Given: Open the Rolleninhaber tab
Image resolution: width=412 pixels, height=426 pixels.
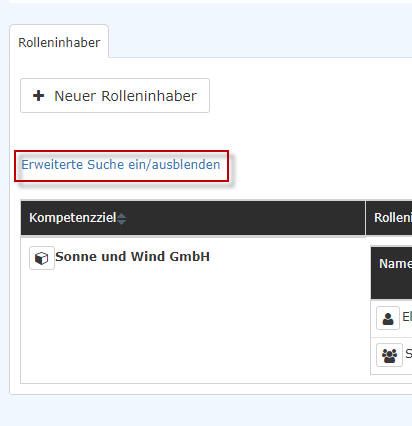Looking at the screenshot, I should click(x=59, y=42).
